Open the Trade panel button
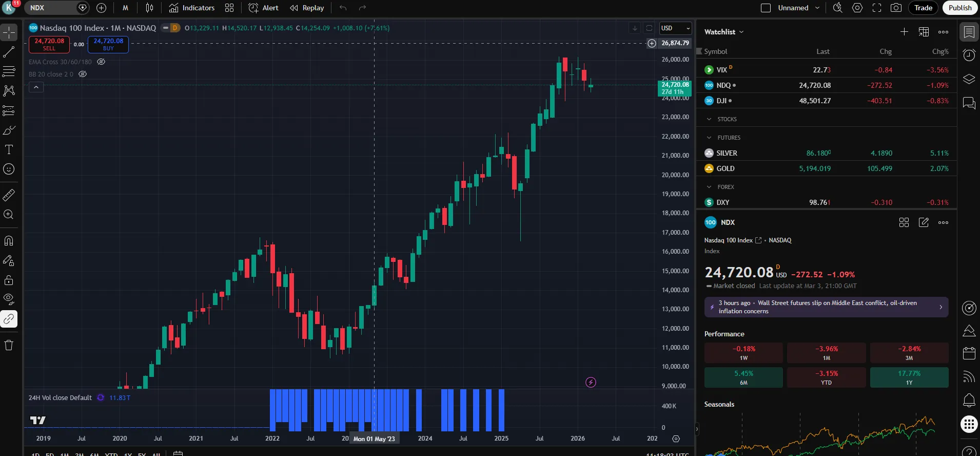Image resolution: width=980 pixels, height=456 pixels. click(x=923, y=8)
